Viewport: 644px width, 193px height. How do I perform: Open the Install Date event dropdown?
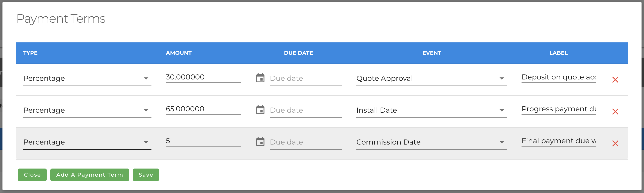[431, 110]
